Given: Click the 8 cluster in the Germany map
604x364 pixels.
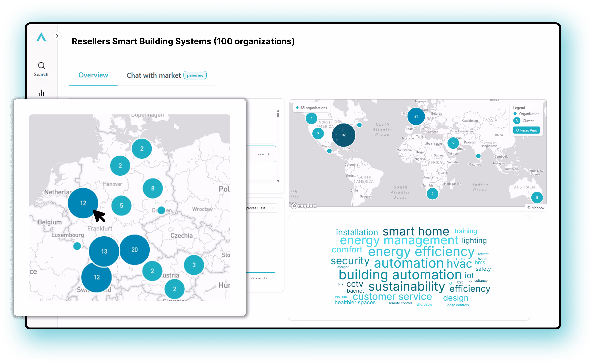Looking at the screenshot, I should [x=153, y=188].
